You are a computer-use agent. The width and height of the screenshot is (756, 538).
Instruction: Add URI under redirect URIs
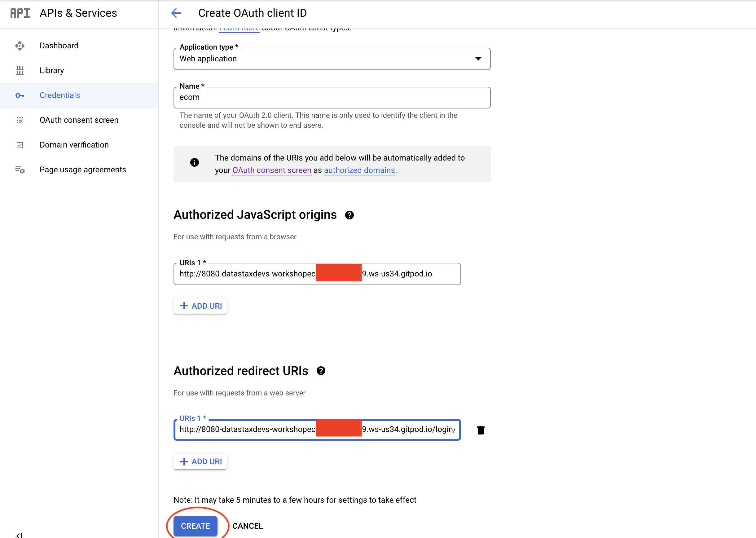[x=200, y=461]
